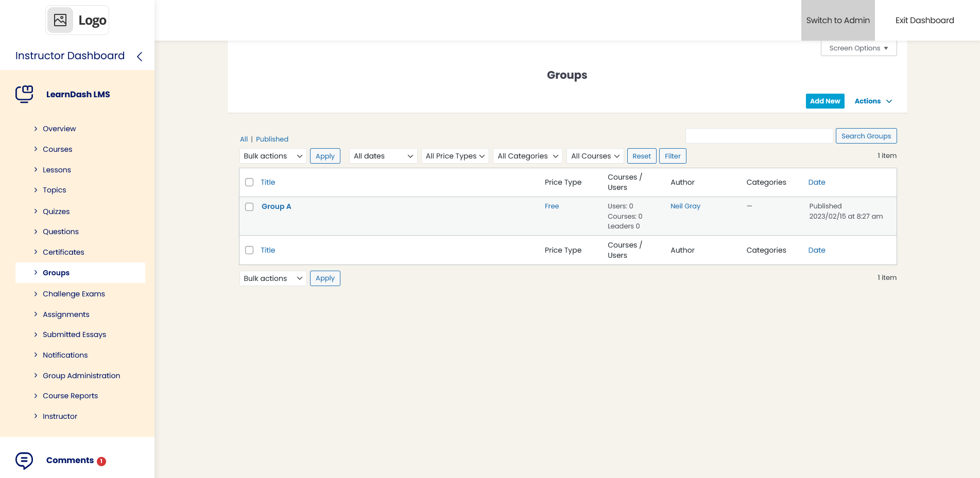The width and height of the screenshot is (980, 478).
Task: Open Notifications in the sidebar
Action: click(65, 355)
